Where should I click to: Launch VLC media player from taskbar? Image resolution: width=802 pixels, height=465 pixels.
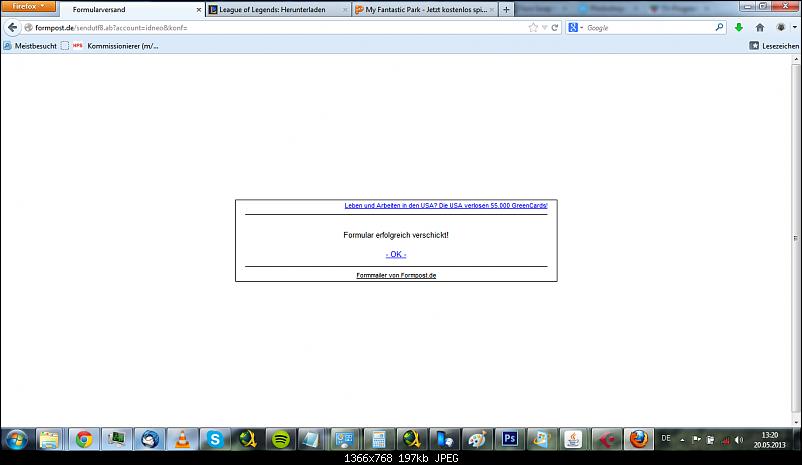(x=181, y=439)
